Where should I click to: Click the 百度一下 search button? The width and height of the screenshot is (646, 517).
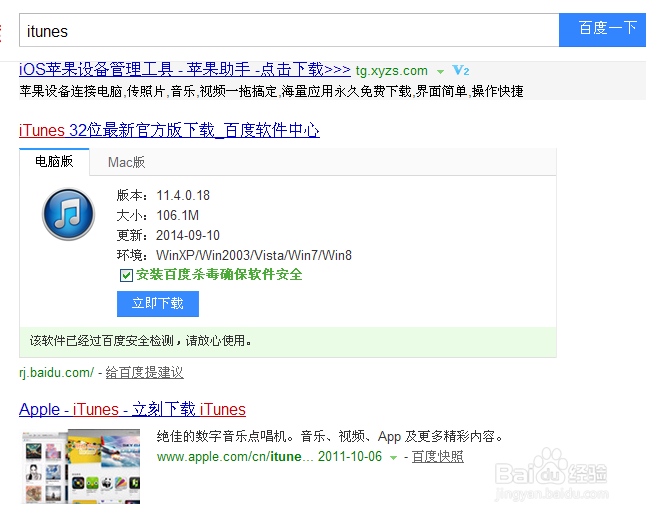pos(602,30)
